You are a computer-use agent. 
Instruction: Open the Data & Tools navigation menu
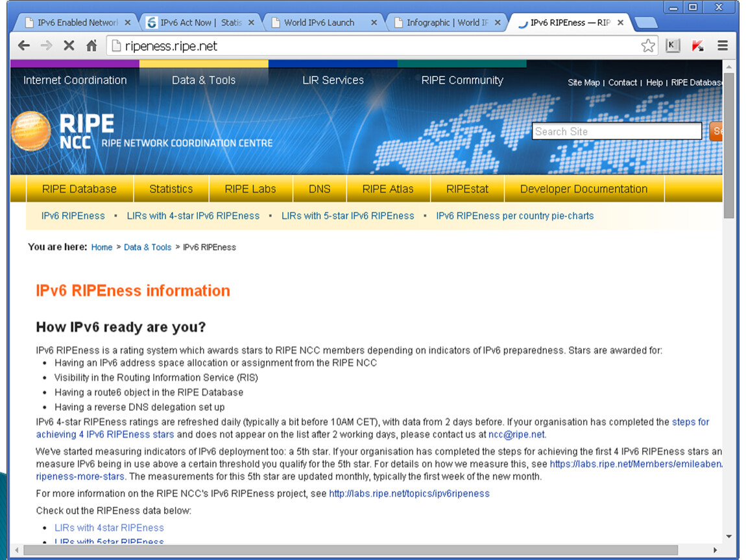click(204, 80)
